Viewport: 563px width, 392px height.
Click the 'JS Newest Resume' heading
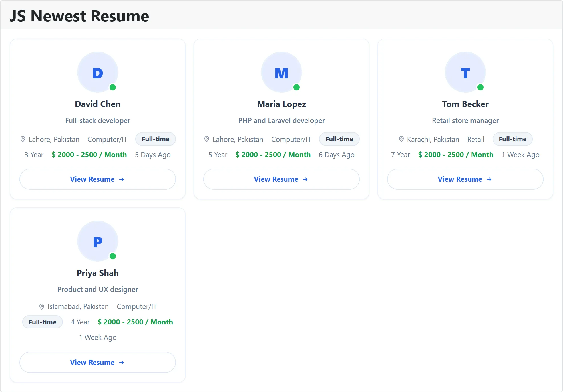79,16
